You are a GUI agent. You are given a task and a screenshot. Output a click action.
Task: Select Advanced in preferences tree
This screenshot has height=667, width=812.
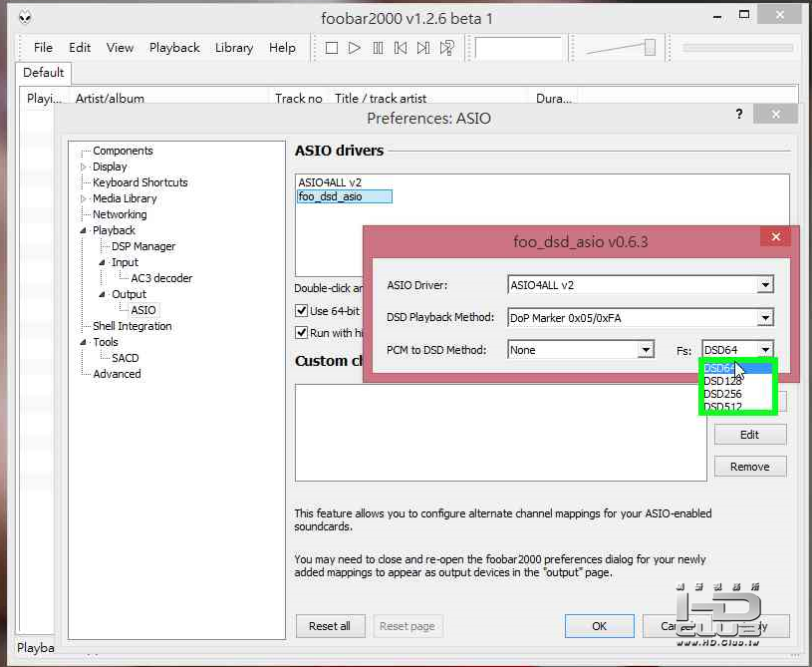tap(117, 374)
